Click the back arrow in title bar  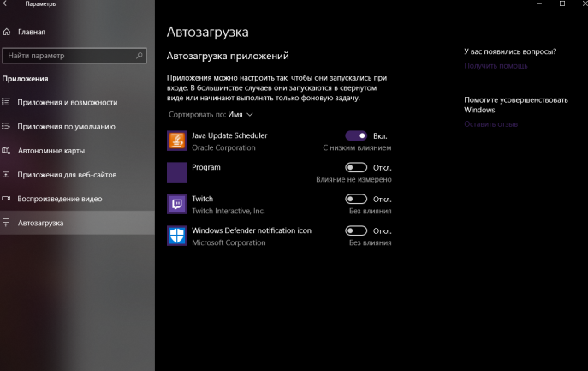click(6, 3)
